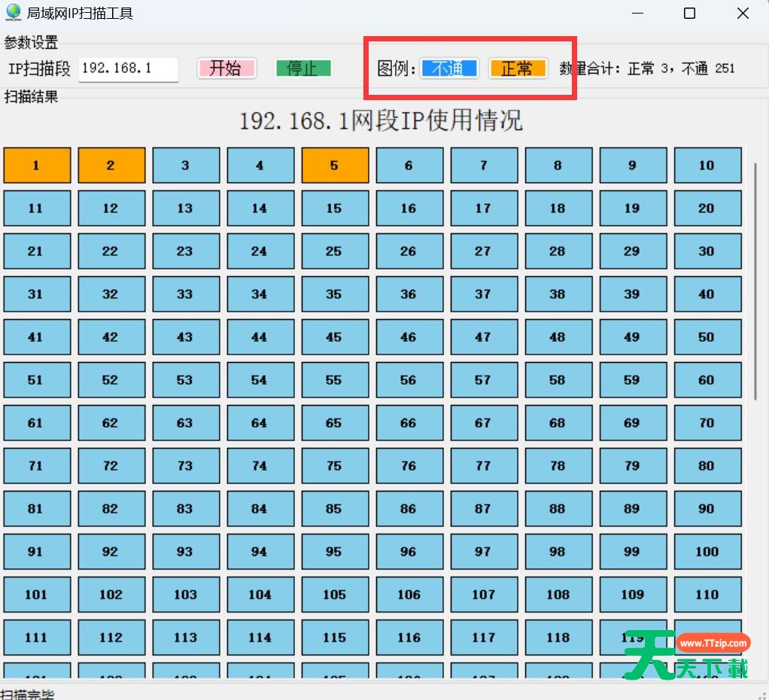Select IP cell number 46
Image resolution: width=769 pixels, height=700 pixels.
[409, 337]
